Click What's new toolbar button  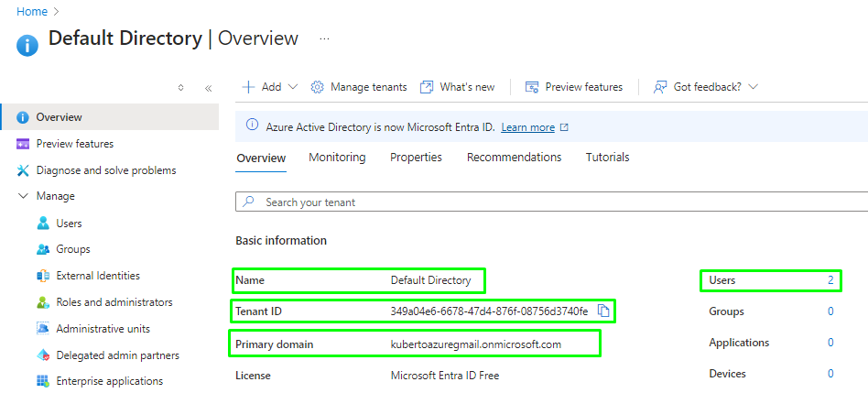click(457, 87)
